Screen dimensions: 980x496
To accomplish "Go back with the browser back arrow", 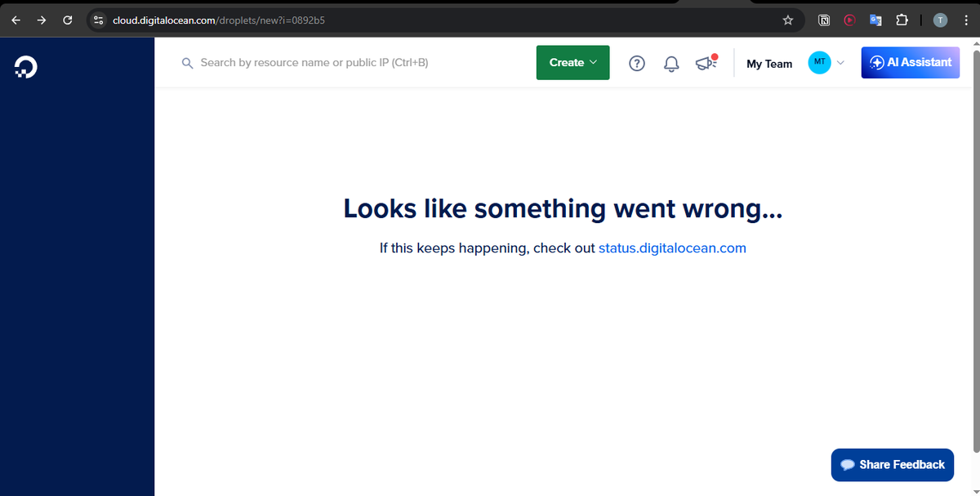I will pyautogui.click(x=16, y=20).
